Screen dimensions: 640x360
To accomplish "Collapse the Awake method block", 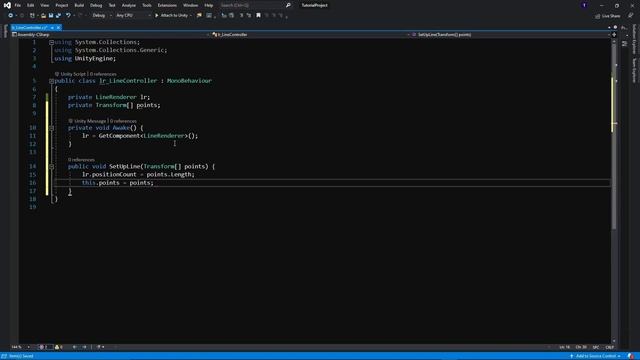I will pos(51,128).
